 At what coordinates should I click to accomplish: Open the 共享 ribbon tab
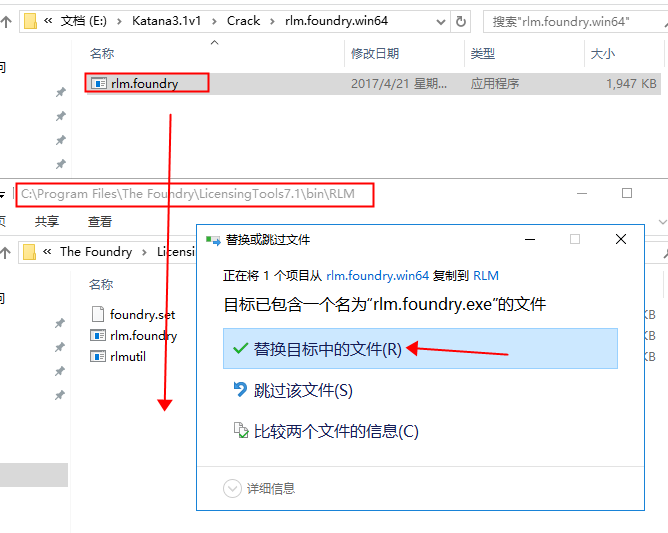tap(47, 222)
